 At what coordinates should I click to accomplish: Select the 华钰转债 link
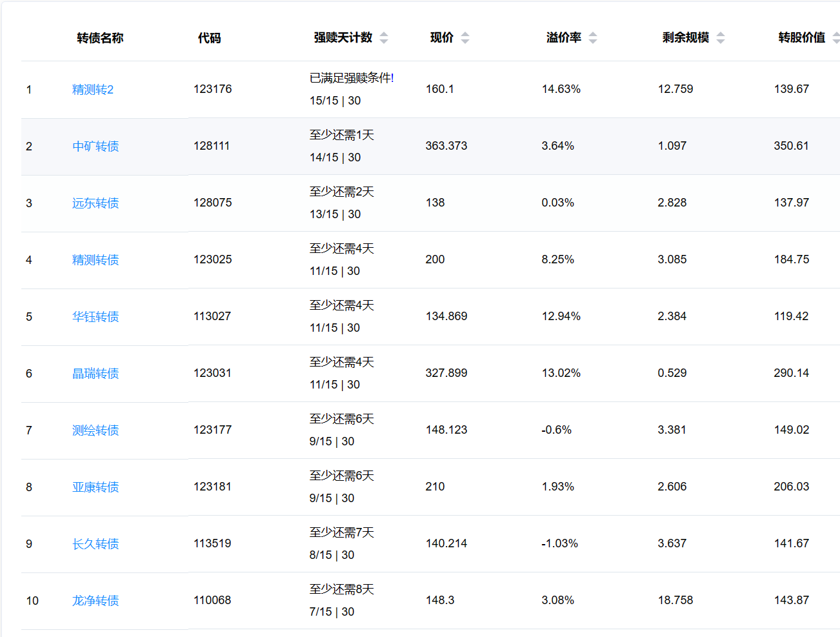[x=95, y=317]
